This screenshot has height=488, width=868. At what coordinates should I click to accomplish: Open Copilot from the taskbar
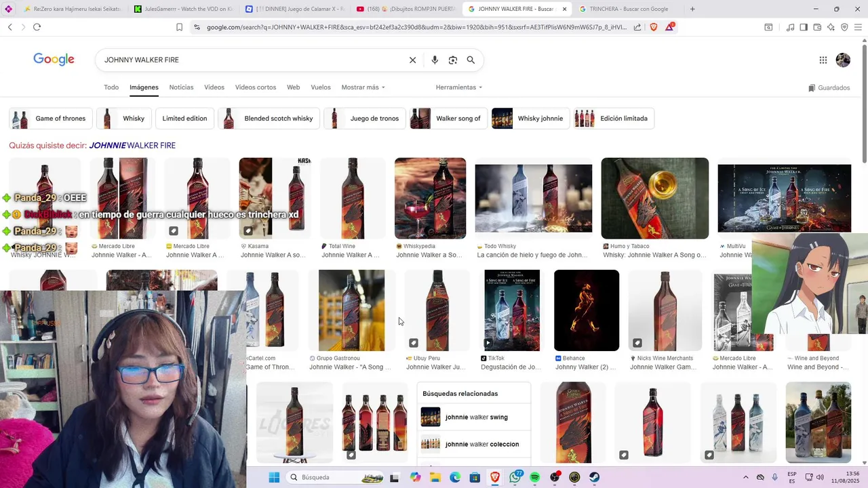pos(415,477)
